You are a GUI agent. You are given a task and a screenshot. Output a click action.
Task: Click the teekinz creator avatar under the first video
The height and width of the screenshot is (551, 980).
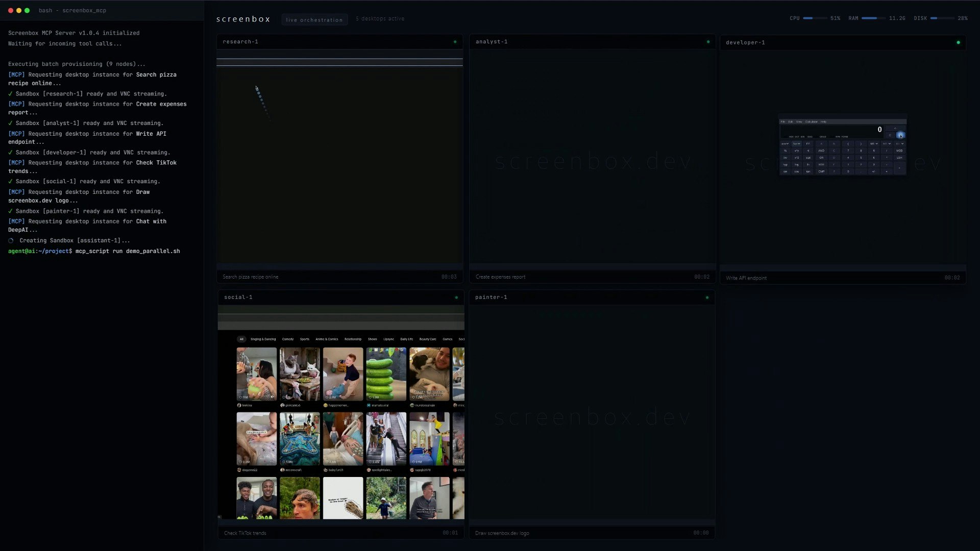(x=239, y=405)
